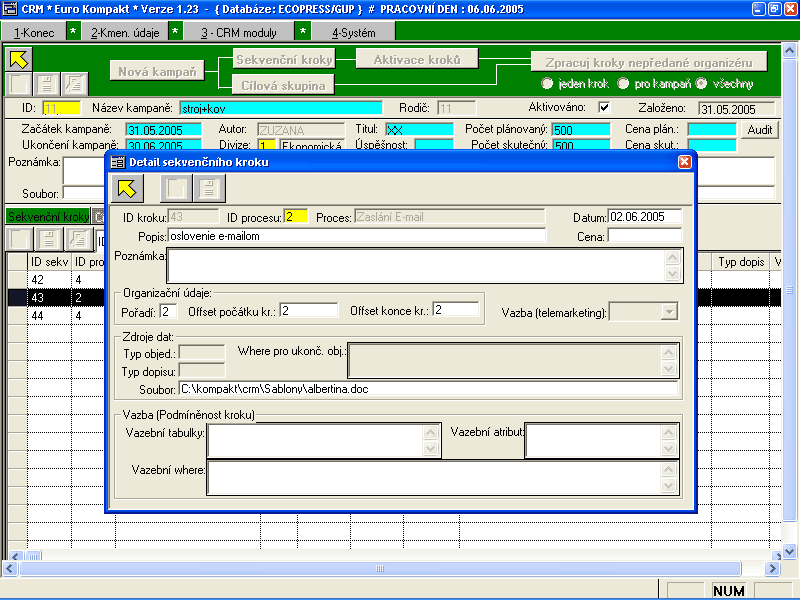
Task: Click Detail sekvenčního kroku title bar icon
Action: pos(118,162)
